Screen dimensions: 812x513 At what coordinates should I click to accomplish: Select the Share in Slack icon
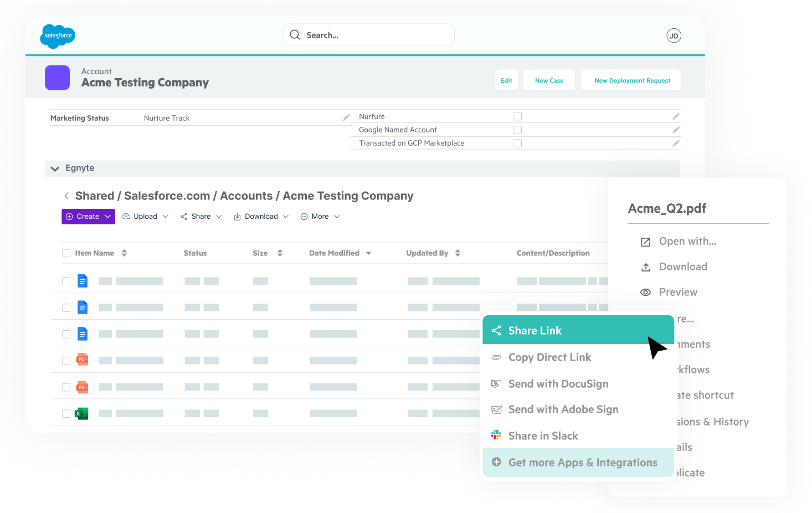[x=496, y=435]
